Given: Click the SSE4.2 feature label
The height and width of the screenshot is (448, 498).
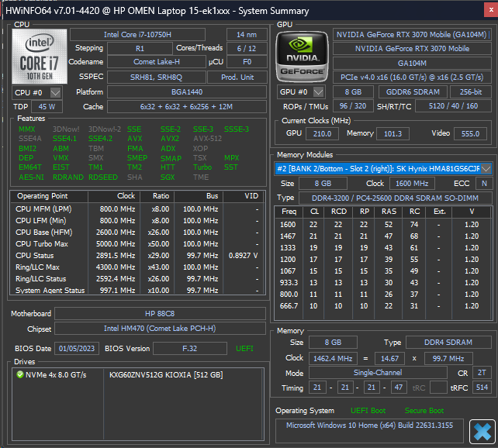Looking at the screenshot, I should (x=100, y=139).
